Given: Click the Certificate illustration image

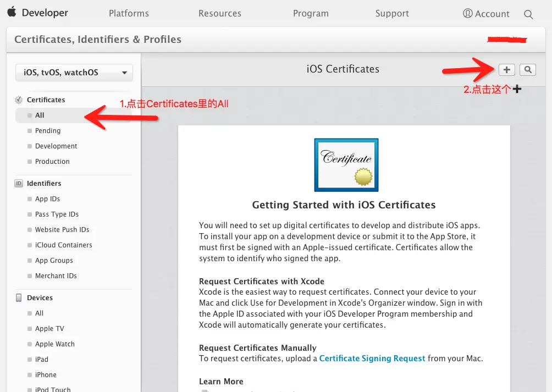Looking at the screenshot, I should [x=346, y=165].
